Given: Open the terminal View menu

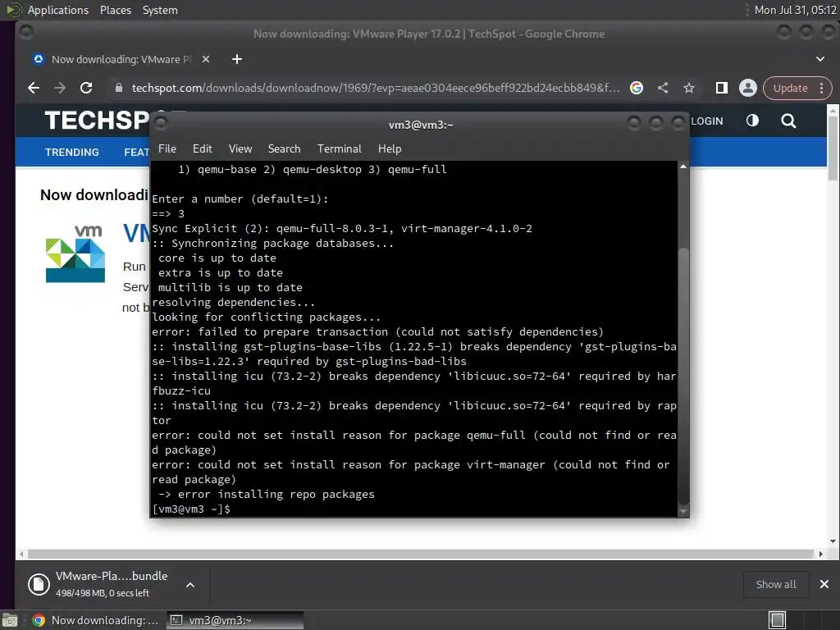Looking at the screenshot, I should [x=240, y=149].
